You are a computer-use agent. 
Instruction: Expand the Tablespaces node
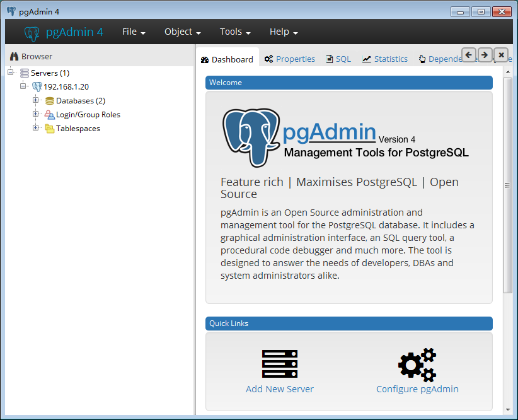click(36, 129)
